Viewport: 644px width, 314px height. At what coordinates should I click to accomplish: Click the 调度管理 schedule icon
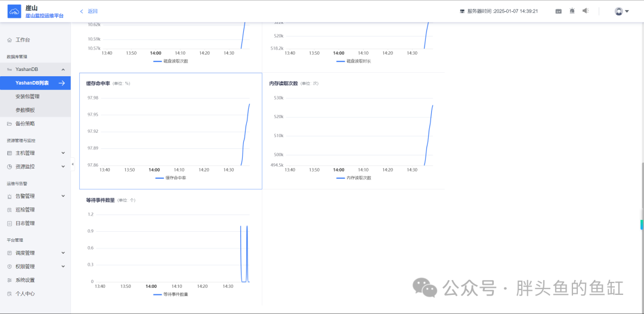[x=10, y=253]
